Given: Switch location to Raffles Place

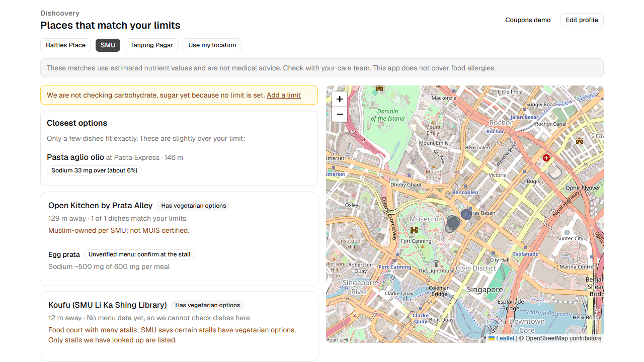Looking at the screenshot, I should (65, 45).
